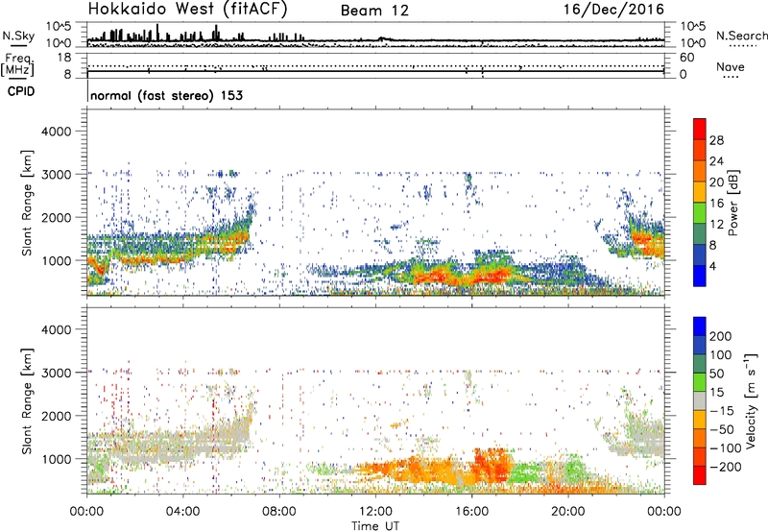Screen dimensions: 768x532
Task: Click the 'Nave' legend label
Action: [731, 67]
